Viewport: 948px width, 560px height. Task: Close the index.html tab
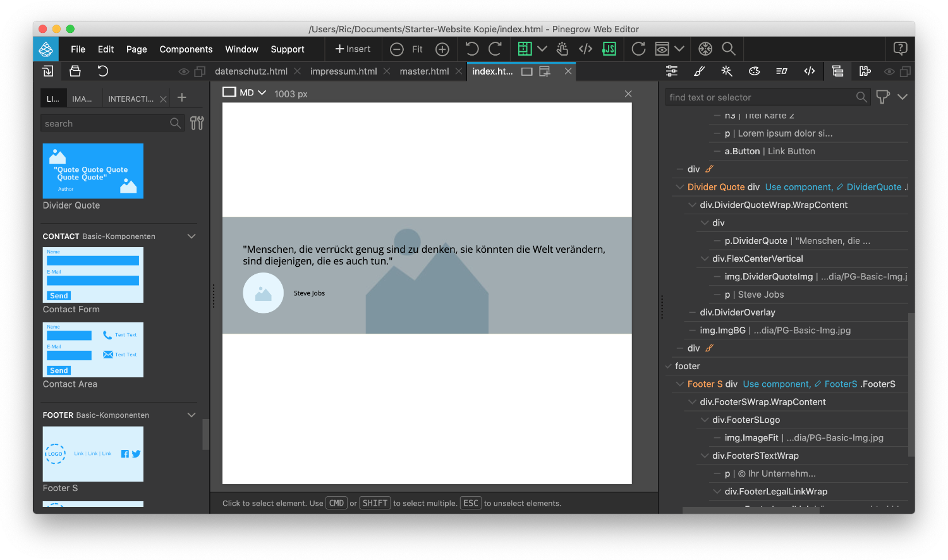coord(568,71)
